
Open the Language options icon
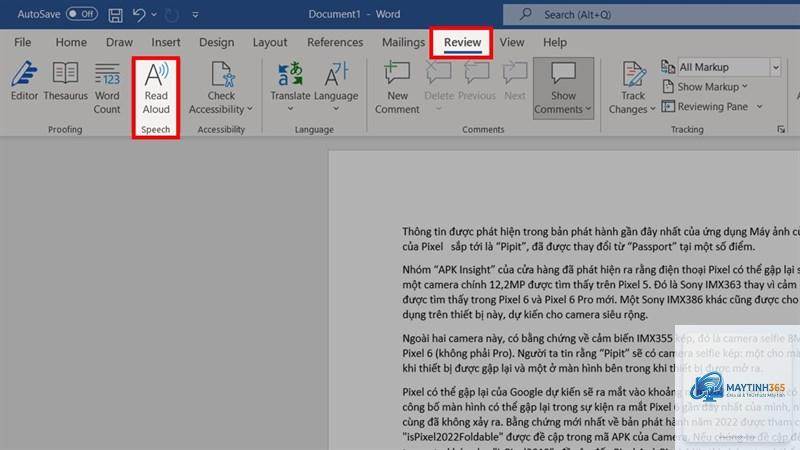tap(336, 74)
